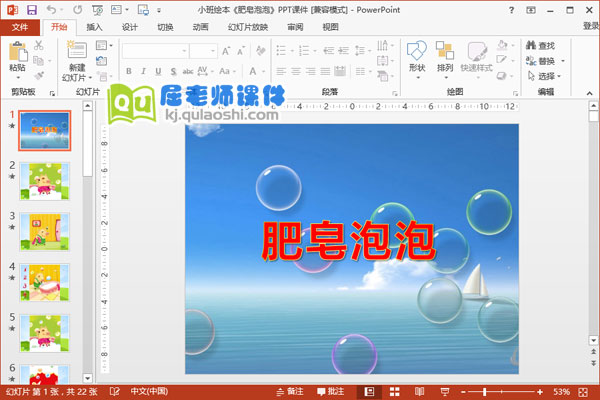Toggle text Shadow formatting

173,71
